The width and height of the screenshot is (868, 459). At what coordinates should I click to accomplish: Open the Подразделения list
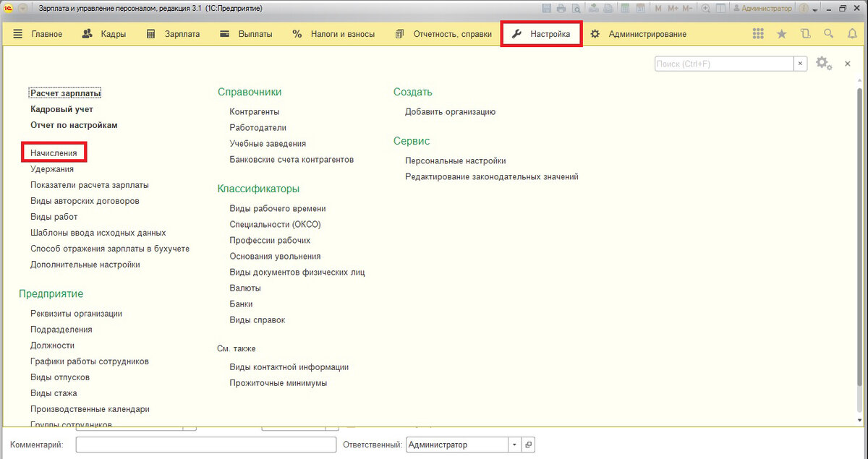pyautogui.click(x=61, y=330)
